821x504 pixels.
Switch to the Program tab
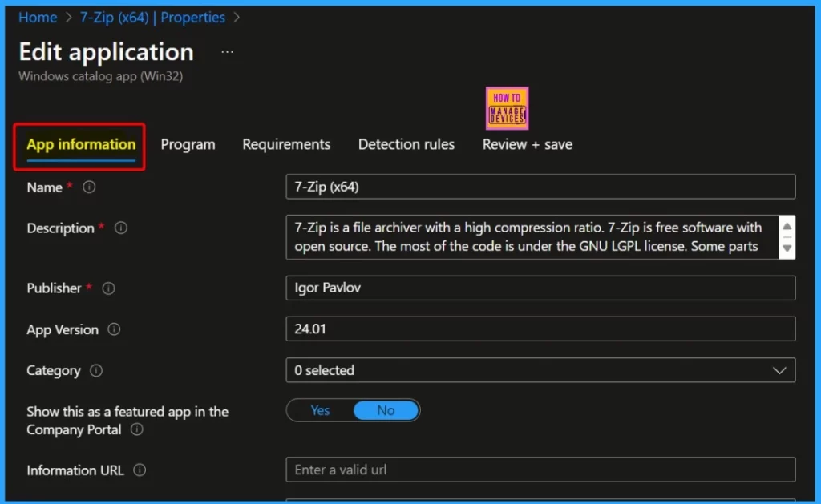coord(188,145)
